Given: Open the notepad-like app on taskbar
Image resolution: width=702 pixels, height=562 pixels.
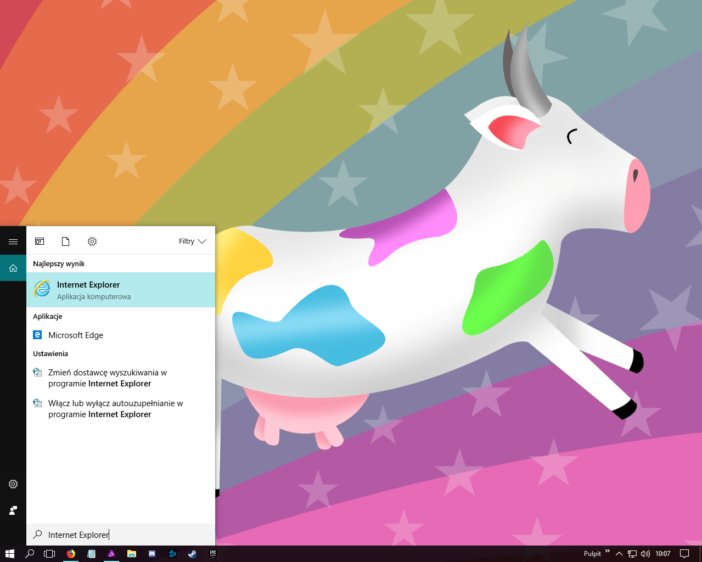Looking at the screenshot, I should [91, 554].
